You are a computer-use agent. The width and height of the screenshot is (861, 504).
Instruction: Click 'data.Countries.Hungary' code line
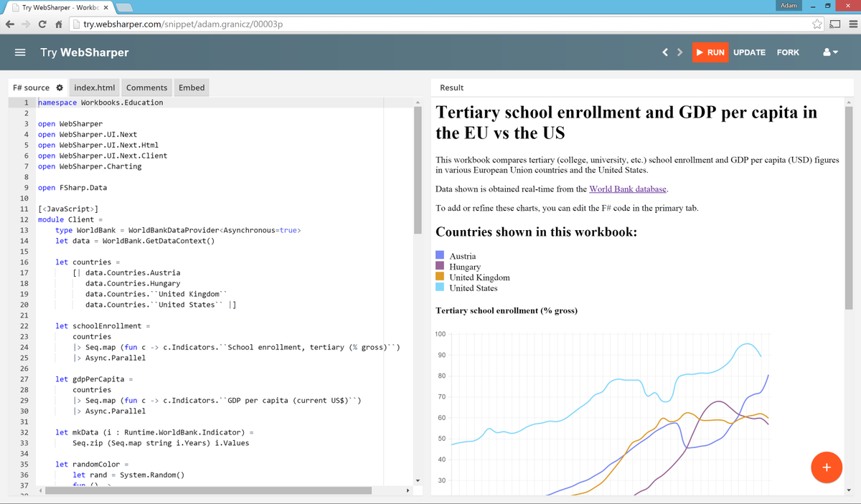(x=133, y=283)
